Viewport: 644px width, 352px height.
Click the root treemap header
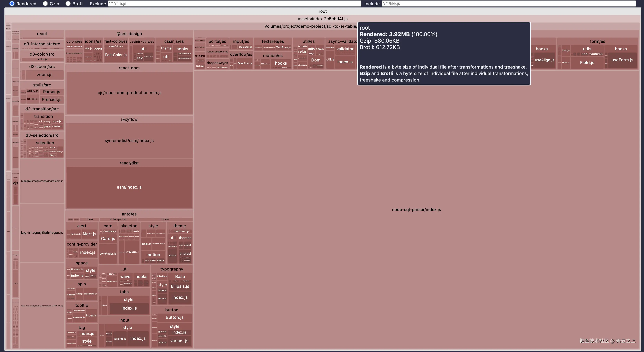[322, 11]
